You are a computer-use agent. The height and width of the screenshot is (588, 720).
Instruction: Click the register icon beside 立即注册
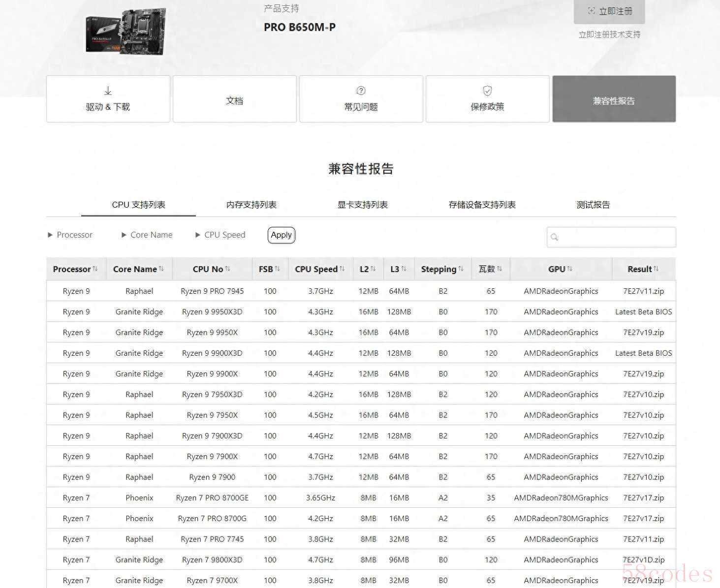(592, 11)
